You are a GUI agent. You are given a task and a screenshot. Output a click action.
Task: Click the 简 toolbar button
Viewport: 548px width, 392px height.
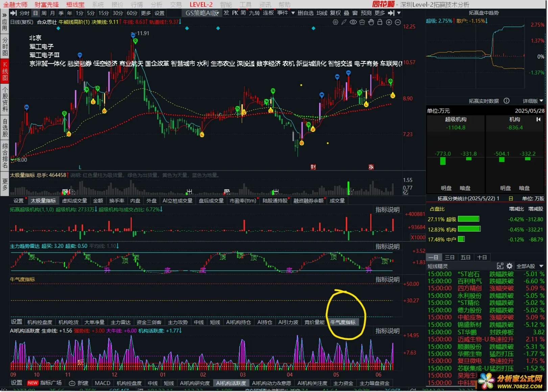[x=243, y=13]
